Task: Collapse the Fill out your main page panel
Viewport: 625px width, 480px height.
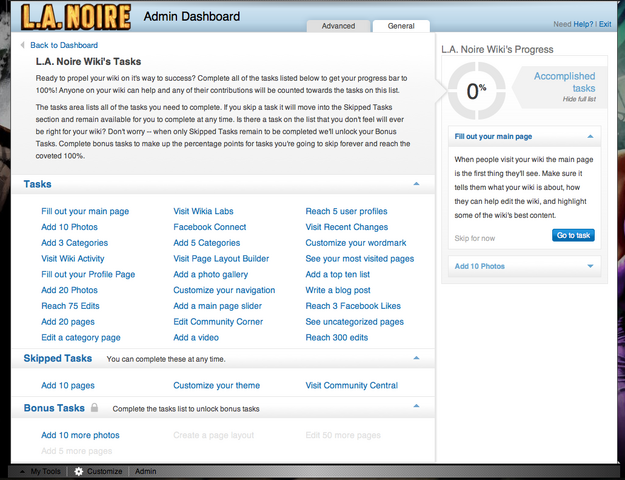Action: (x=590, y=136)
